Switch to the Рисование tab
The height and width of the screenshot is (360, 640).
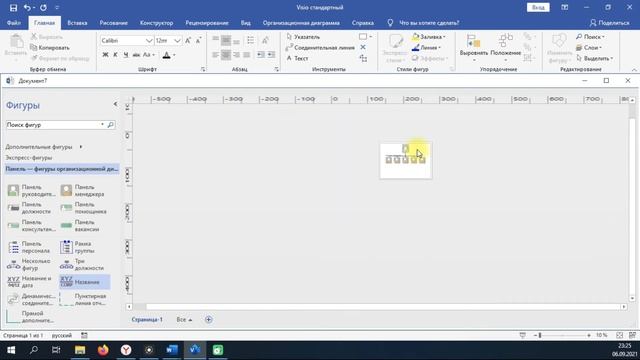coord(113,23)
